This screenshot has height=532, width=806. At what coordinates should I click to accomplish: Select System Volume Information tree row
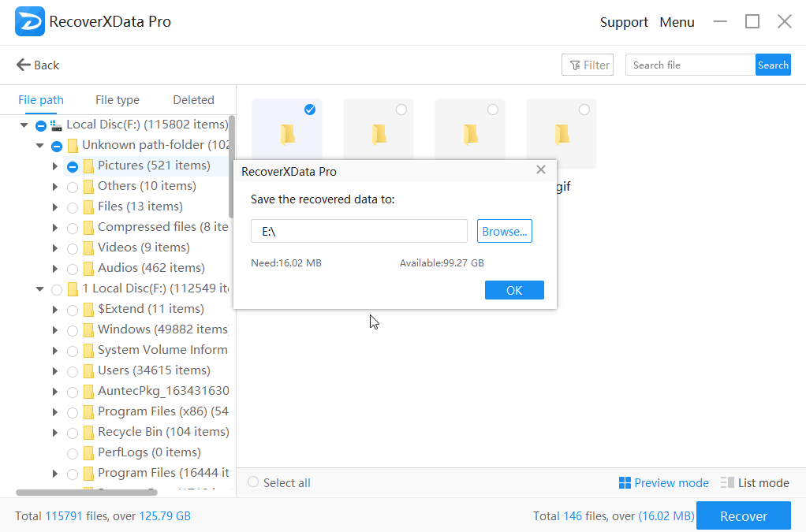click(147, 350)
